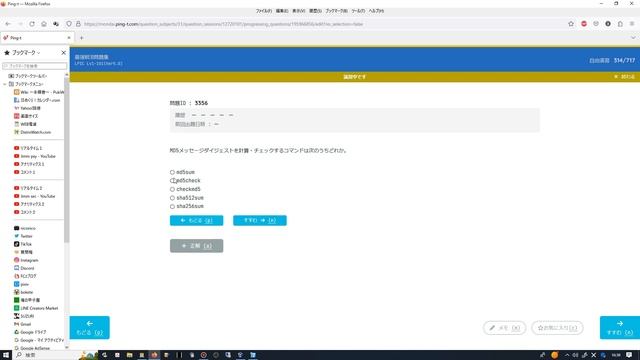Open the Twitter bookmark
Image resolution: width=640 pixels, height=360 pixels.
[23, 236]
